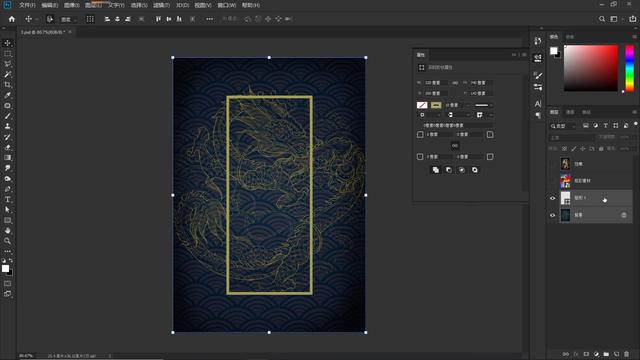This screenshot has height=360, width=640.
Task: Select the Horizontal Type tool
Action: point(7,200)
